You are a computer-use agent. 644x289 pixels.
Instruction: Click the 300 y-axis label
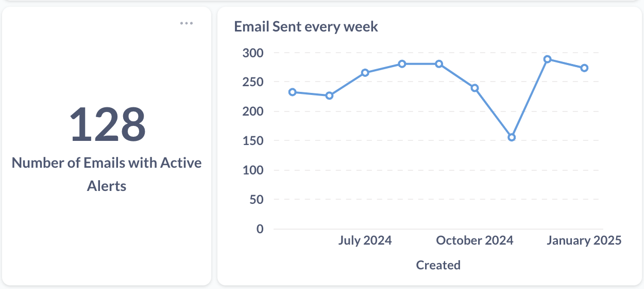(252, 53)
